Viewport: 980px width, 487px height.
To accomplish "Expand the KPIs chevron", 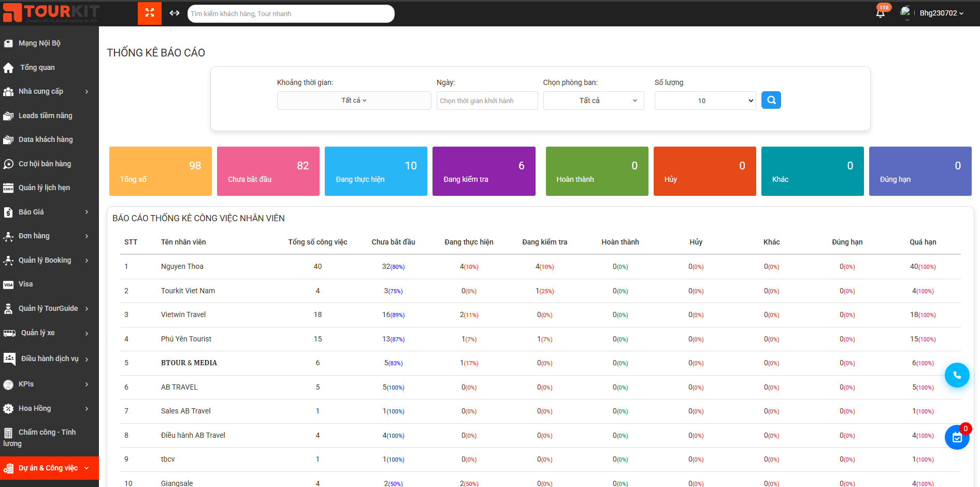I will (x=87, y=384).
